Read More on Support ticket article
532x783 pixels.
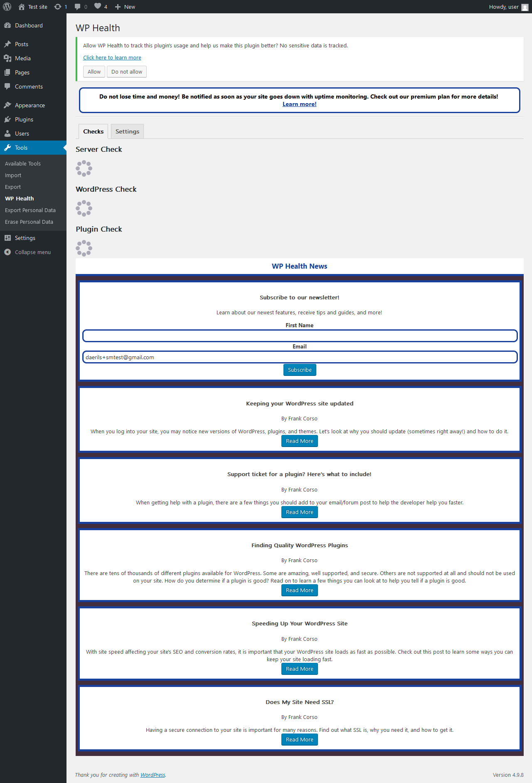(300, 512)
